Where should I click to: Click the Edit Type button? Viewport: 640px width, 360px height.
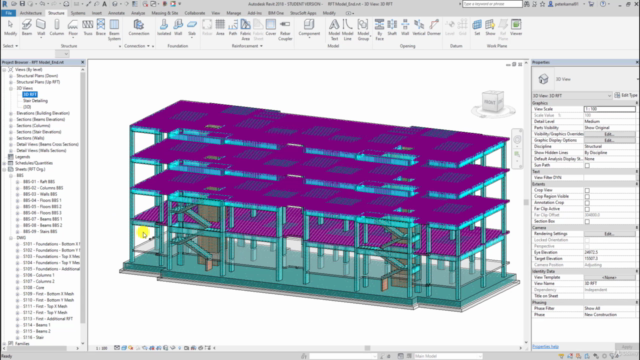626,96
